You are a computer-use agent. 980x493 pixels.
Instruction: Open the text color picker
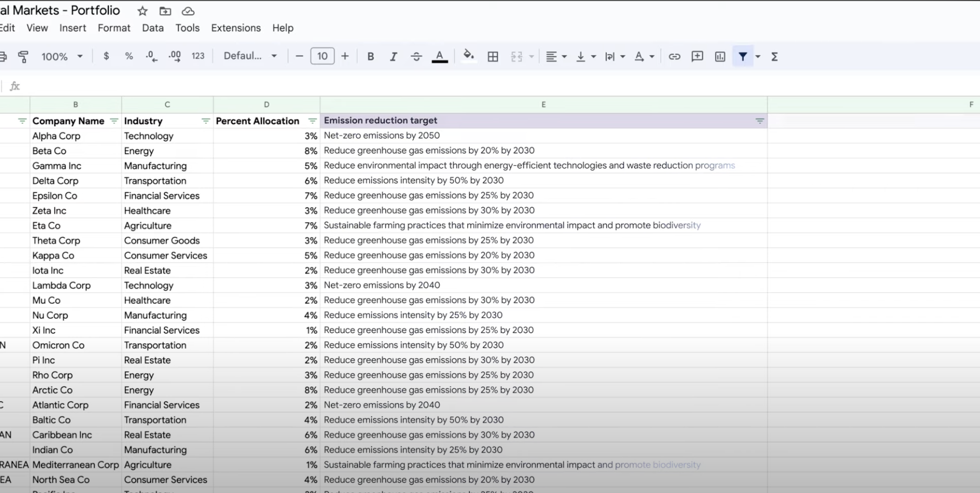[x=440, y=56]
